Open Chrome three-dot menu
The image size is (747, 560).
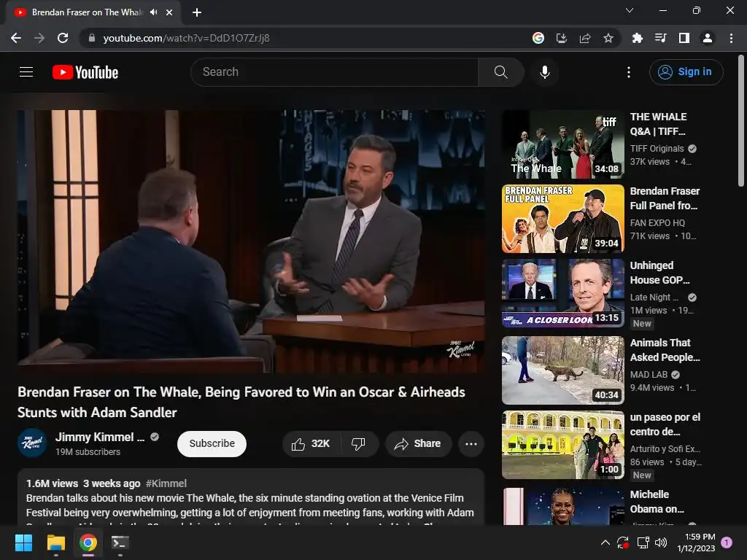coord(731,38)
